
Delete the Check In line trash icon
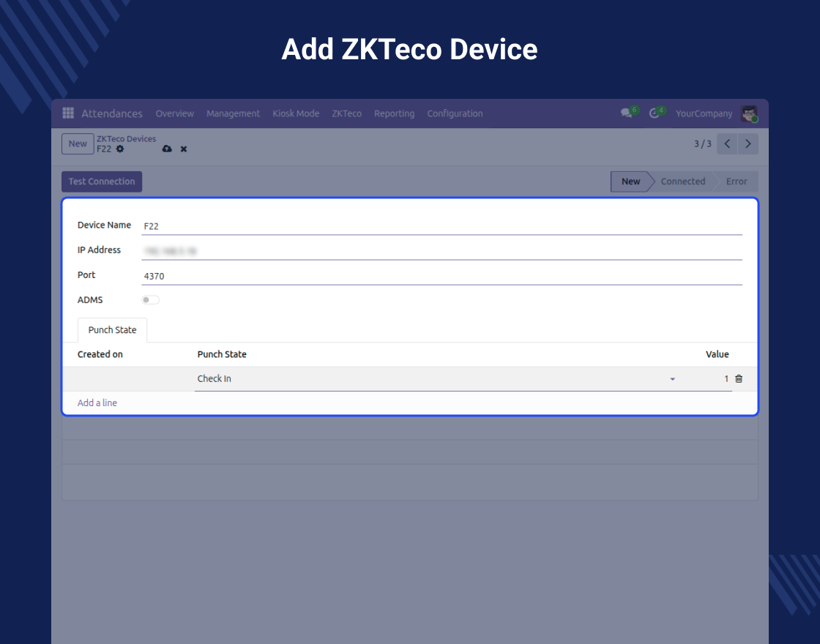tap(739, 378)
